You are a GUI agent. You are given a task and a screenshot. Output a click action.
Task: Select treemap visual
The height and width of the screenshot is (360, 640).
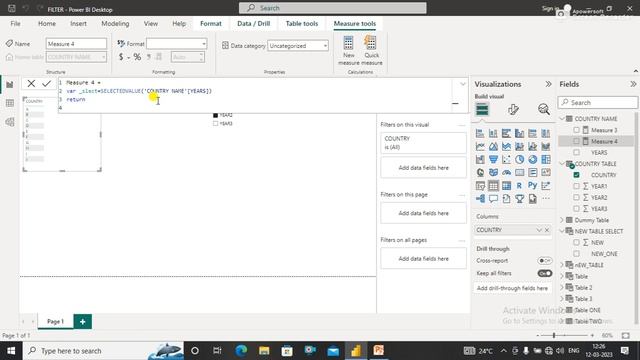(546, 160)
